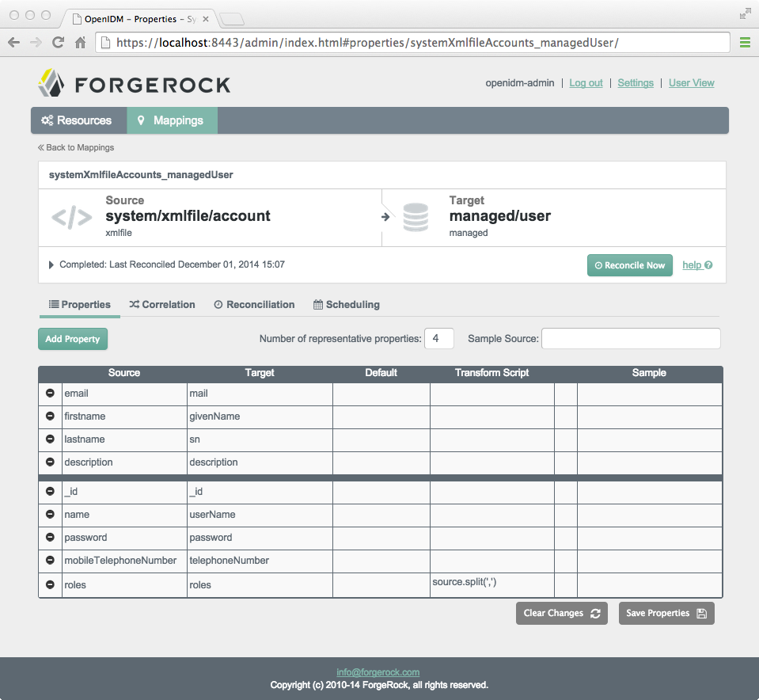Toggle browser fullscreen arrows icon

(x=745, y=14)
